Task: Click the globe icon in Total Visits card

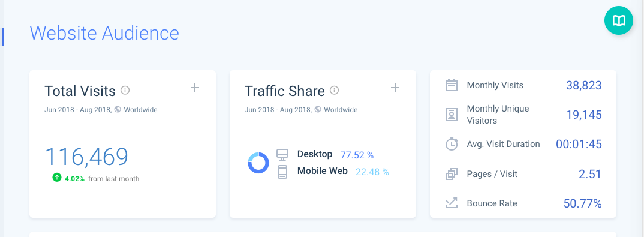Action: (118, 110)
